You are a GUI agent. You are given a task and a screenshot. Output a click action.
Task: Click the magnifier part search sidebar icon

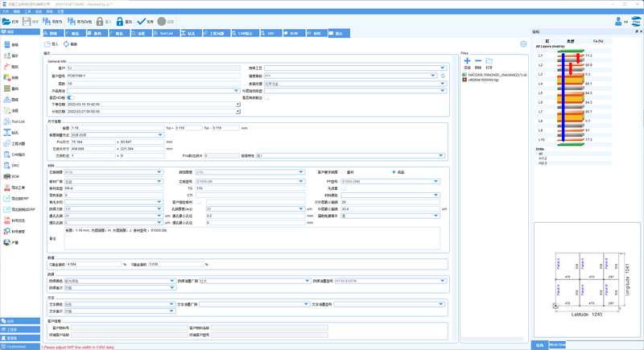pos(6,232)
